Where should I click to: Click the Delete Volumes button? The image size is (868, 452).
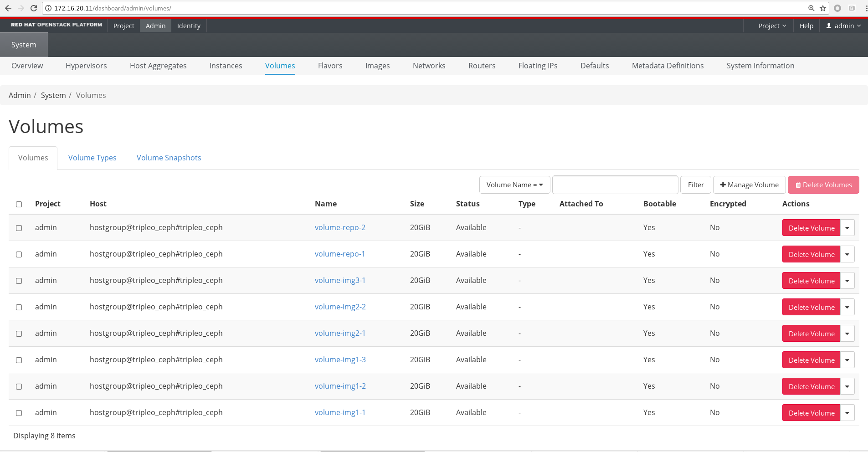823,185
